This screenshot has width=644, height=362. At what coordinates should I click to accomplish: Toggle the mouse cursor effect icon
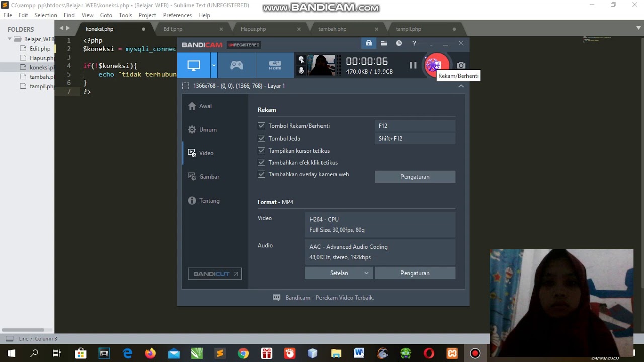301,60
